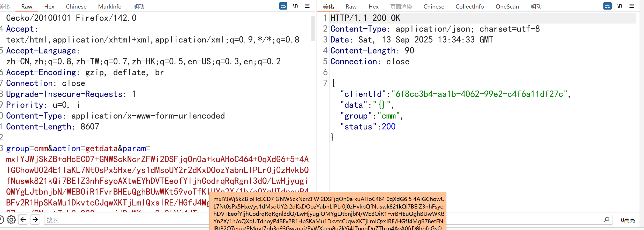Show \n characters in response panel
The height and width of the screenshot is (230, 644).
(x=620, y=6)
